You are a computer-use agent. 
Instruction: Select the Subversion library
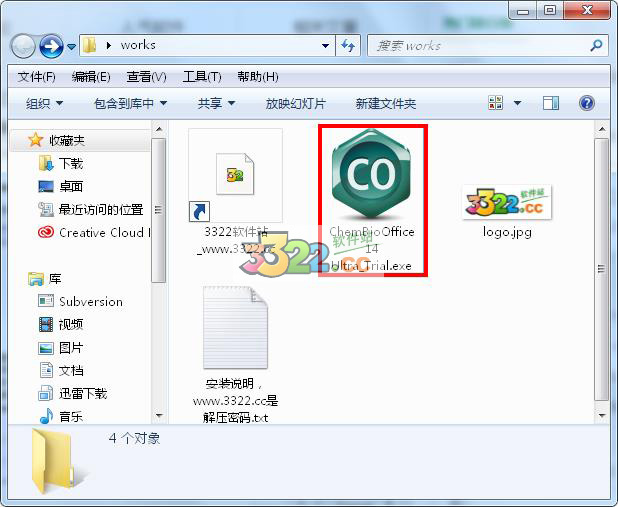pyautogui.click(x=91, y=302)
